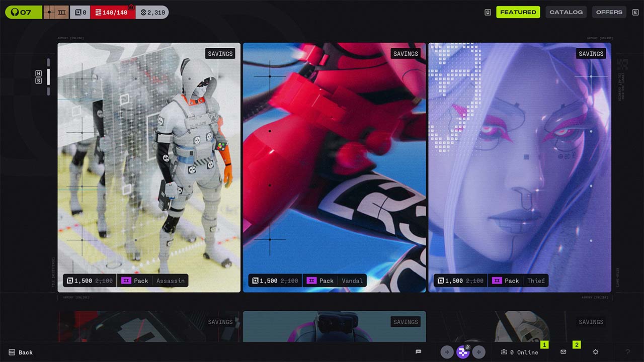Viewport: 644px width, 362px height.
Task: Open the mail inbox envelope icon
Action: [563, 352]
